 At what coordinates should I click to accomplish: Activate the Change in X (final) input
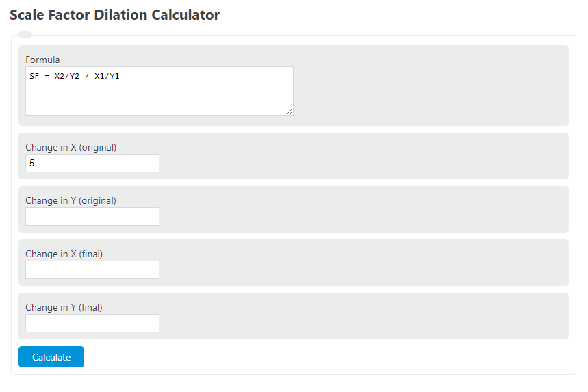tap(92, 270)
